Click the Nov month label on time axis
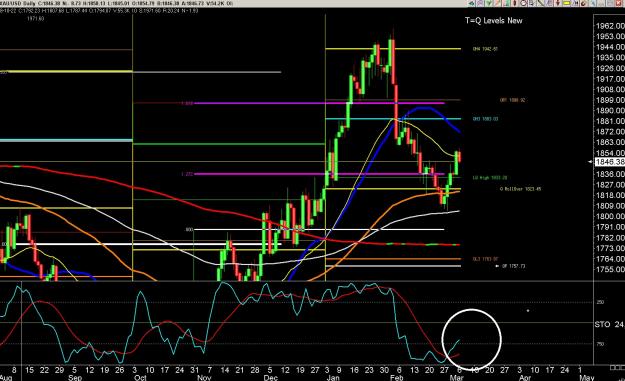This screenshot has width=625, height=381. (x=204, y=377)
